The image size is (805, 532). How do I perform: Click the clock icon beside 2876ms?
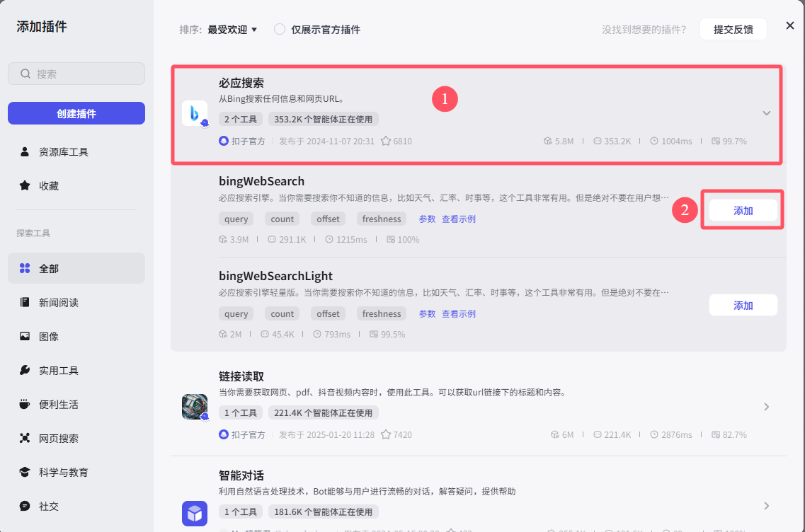coord(654,434)
